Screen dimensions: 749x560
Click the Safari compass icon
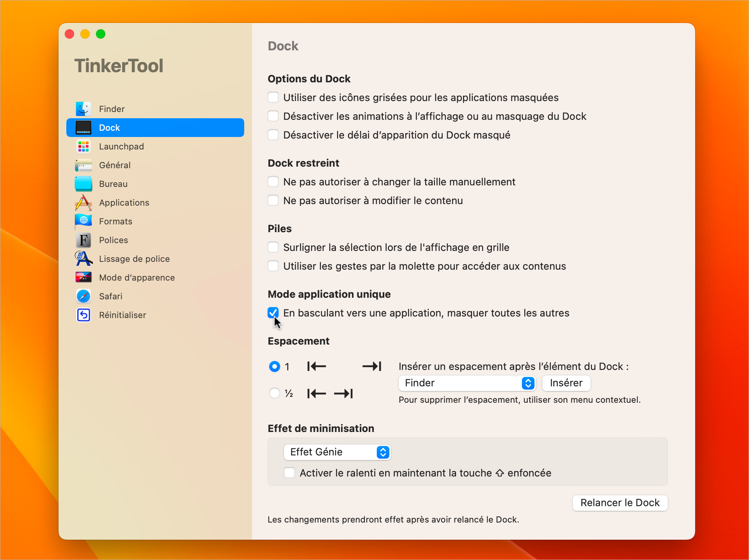[x=83, y=296]
